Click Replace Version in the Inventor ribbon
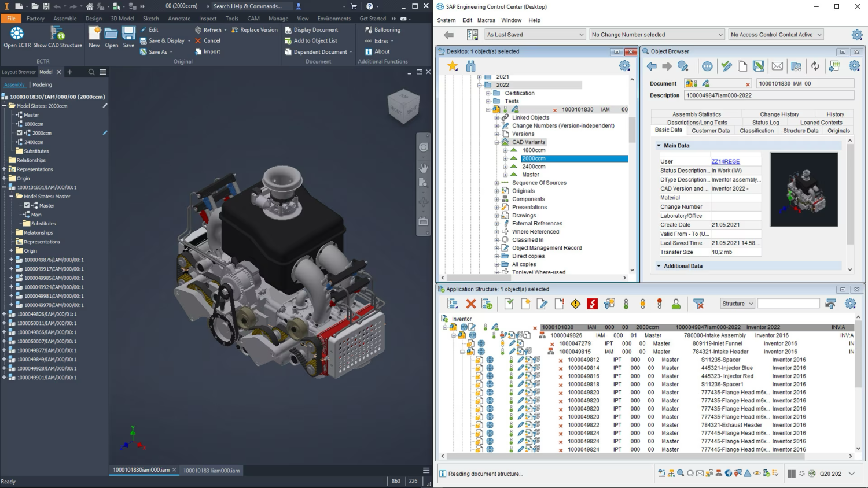 click(x=254, y=29)
